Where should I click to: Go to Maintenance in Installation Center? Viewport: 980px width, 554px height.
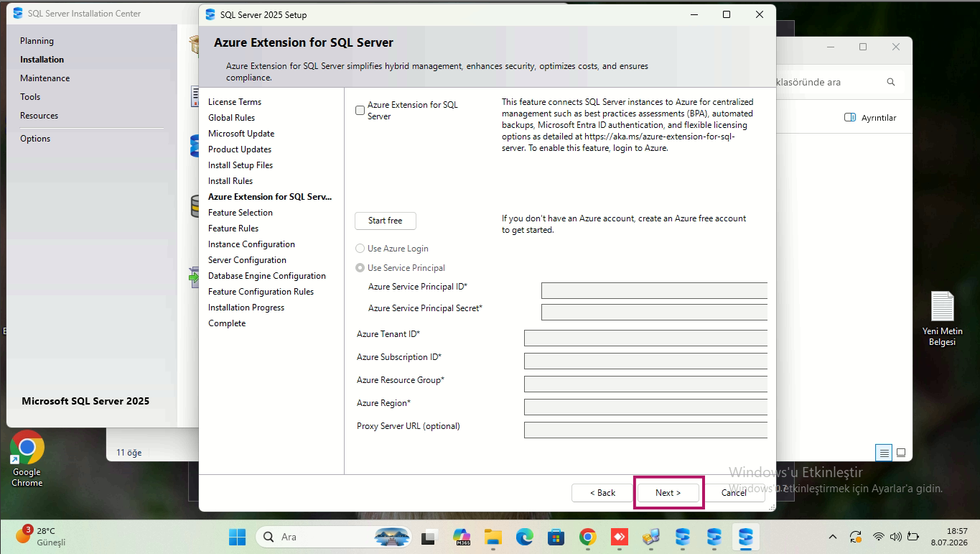[45, 78]
